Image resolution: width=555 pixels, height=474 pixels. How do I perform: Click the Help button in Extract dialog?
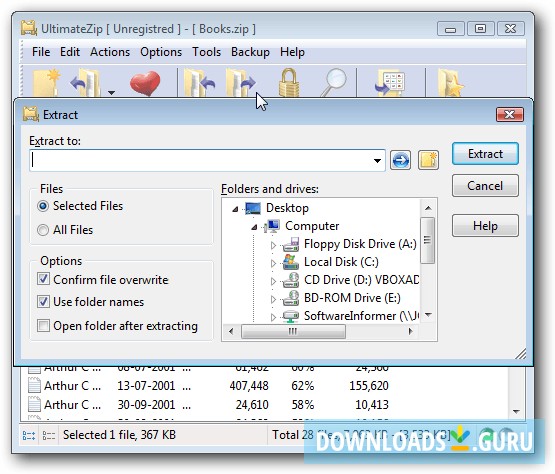coord(485,225)
